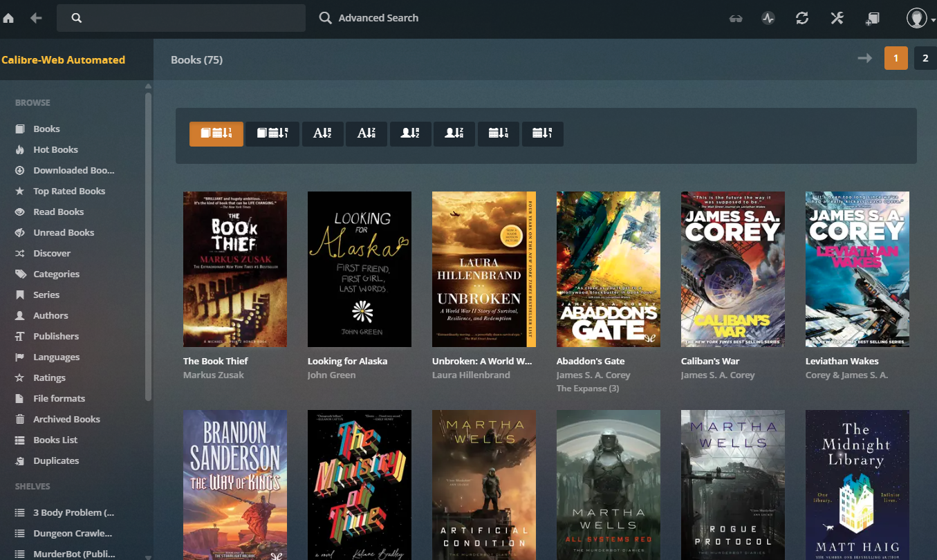Image resolution: width=937 pixels, height=560 pixels.
Task: Open the All Systems Red cover
Action: pyautogui.click(x=609, y=485)
